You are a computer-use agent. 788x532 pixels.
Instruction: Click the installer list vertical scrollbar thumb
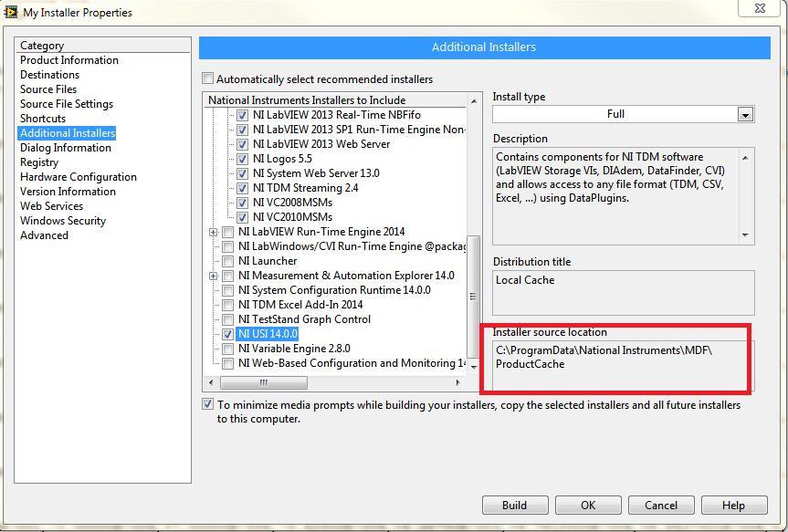473,297
